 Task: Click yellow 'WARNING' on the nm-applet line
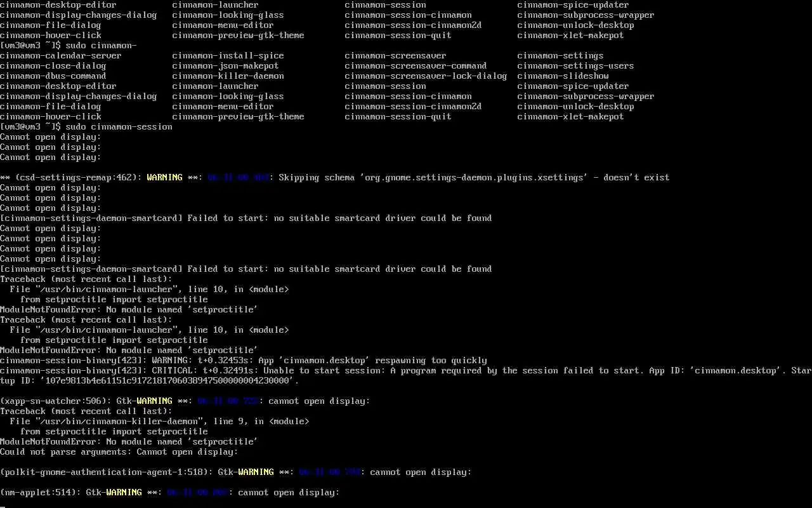[124, 493]
